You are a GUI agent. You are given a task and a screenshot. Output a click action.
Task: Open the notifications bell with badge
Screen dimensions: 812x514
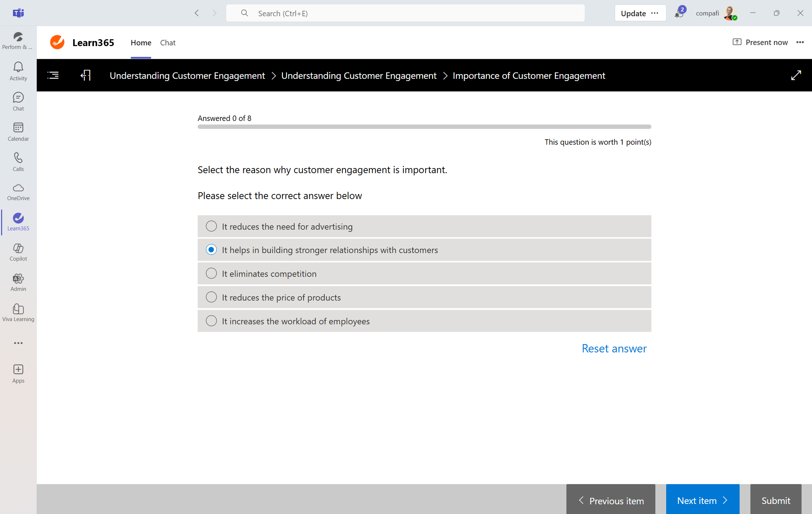tap(680, 13)
